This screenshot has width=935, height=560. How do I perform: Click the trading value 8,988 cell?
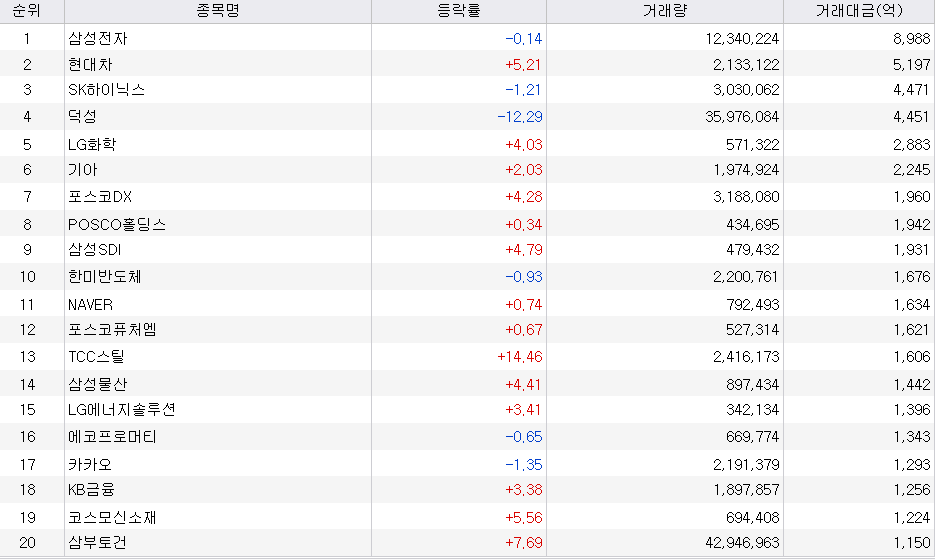tap(912, 39)
